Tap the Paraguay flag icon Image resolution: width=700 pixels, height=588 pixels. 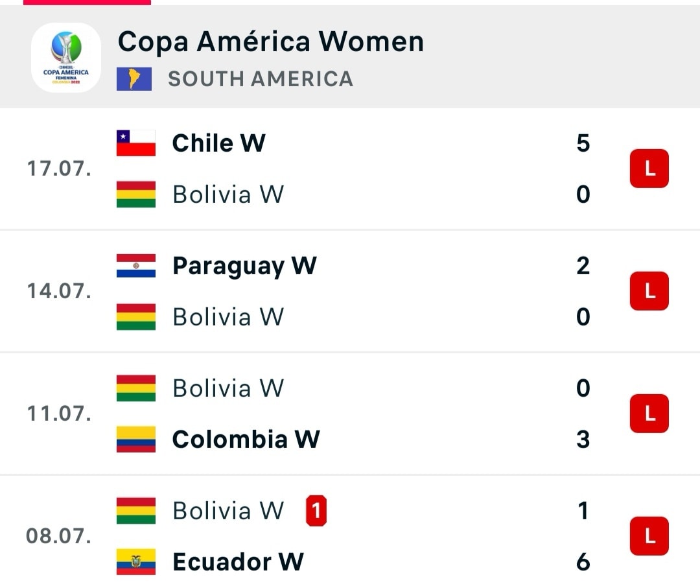[x=136, y=266]
